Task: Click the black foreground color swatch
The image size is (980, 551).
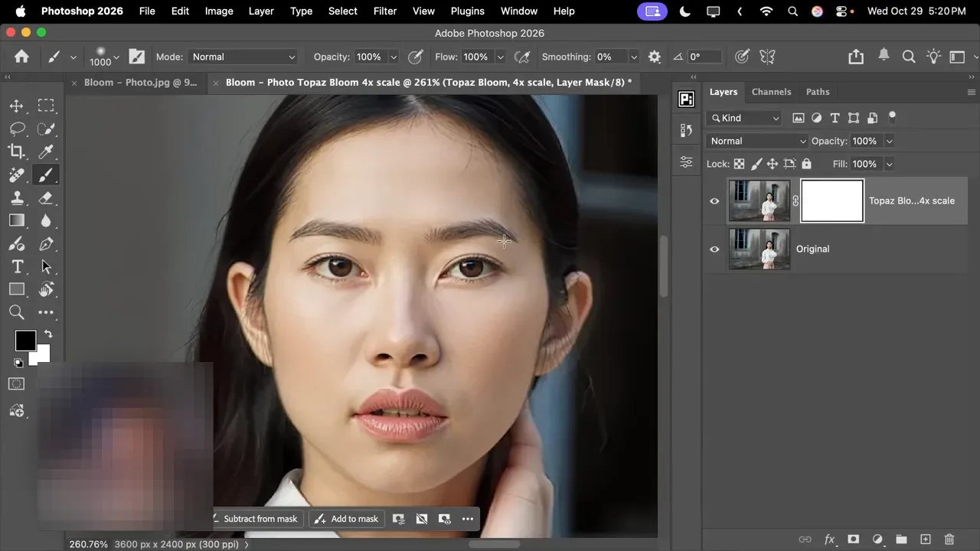Action: (x=25, y=340)
